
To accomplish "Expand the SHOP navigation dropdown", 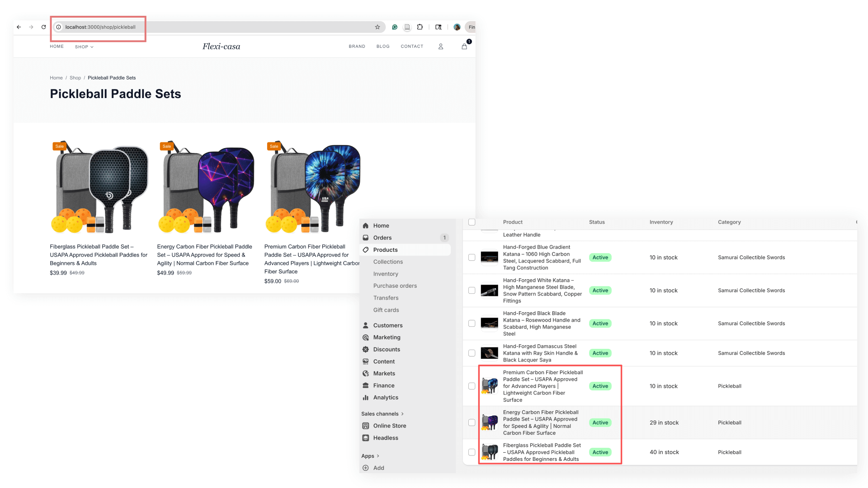I will (x=84, y=47).
